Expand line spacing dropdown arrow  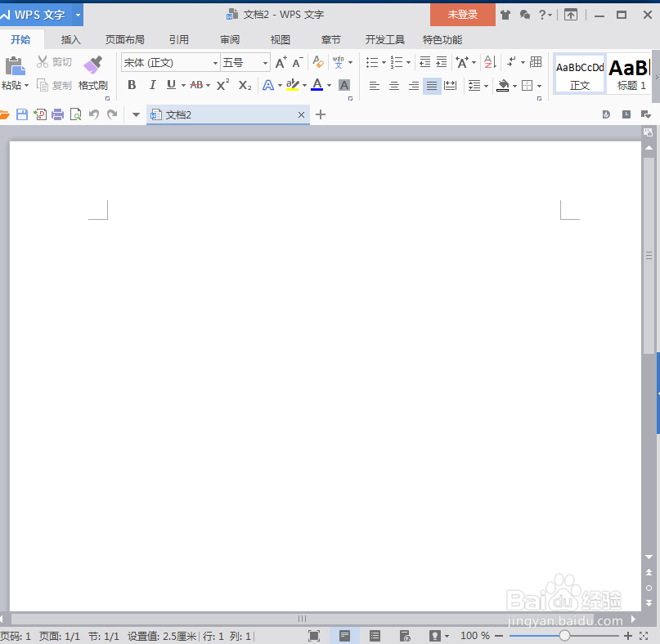[486, 87]
